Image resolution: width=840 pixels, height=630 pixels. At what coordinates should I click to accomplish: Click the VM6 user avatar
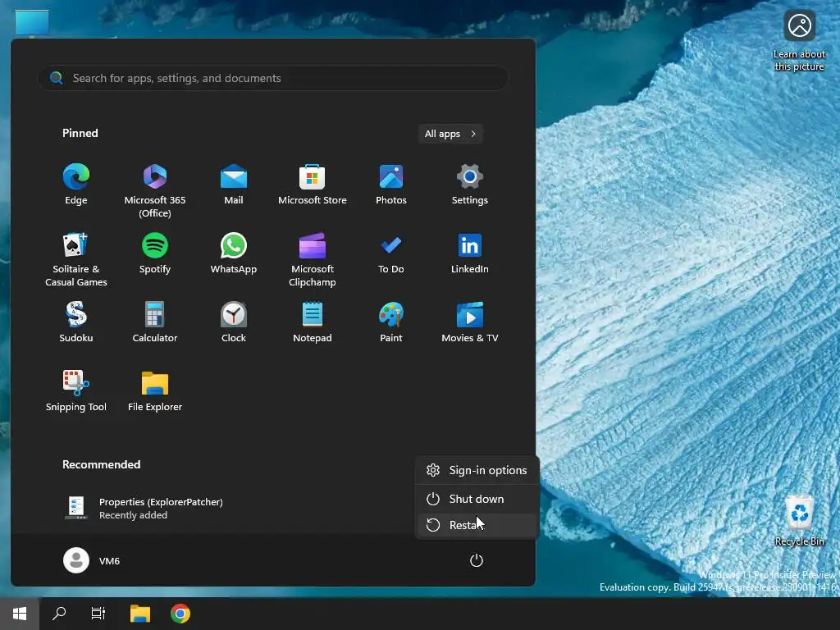(x=76, y=560)
